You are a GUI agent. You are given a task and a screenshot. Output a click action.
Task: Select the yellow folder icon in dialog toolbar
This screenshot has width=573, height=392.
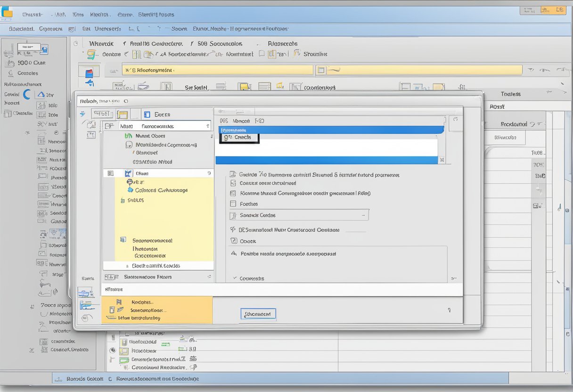click(x=123, y=114)
